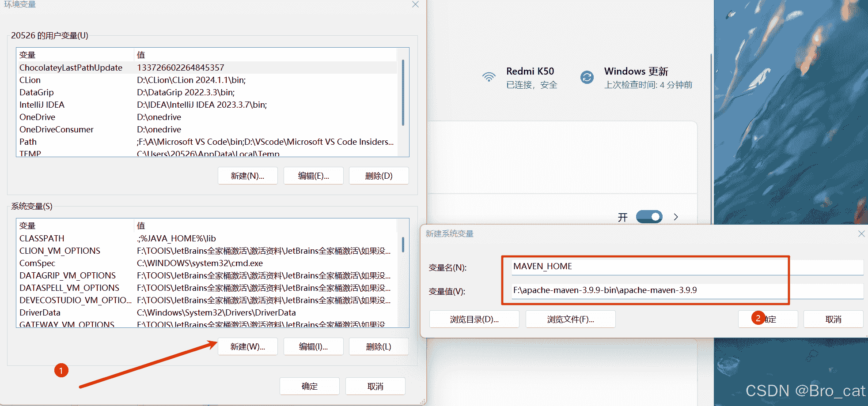Click 编辑(E)... under user variables
The width and height of the screenshot is (868, 406).
tap(313, 176)
